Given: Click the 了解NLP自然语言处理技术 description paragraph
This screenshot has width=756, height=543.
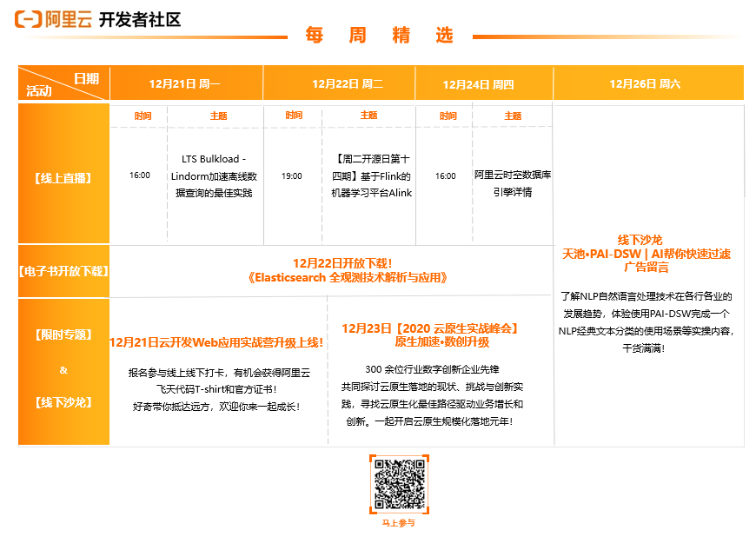Looking at the screenshot, I should tap(646, 322).
